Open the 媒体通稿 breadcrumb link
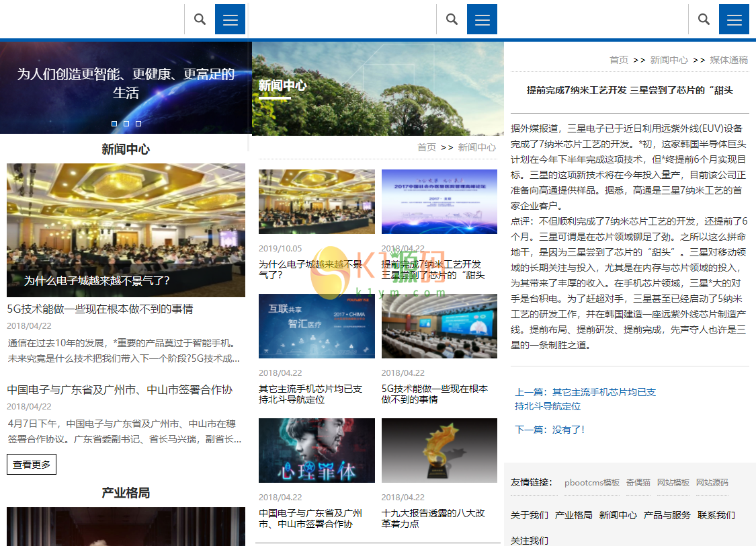The height and width of the screenshot is (546, 756). (728, 60)
